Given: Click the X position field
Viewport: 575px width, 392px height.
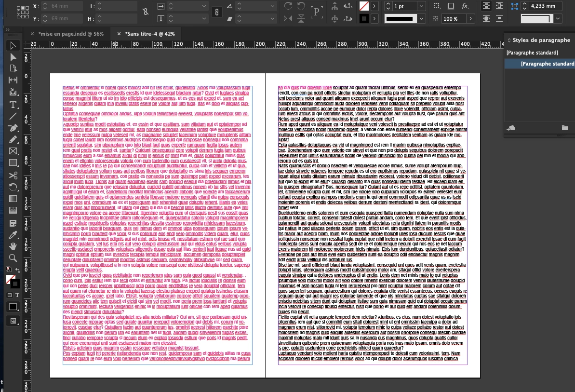Looking at the screenshot, I should coord(62,6).
